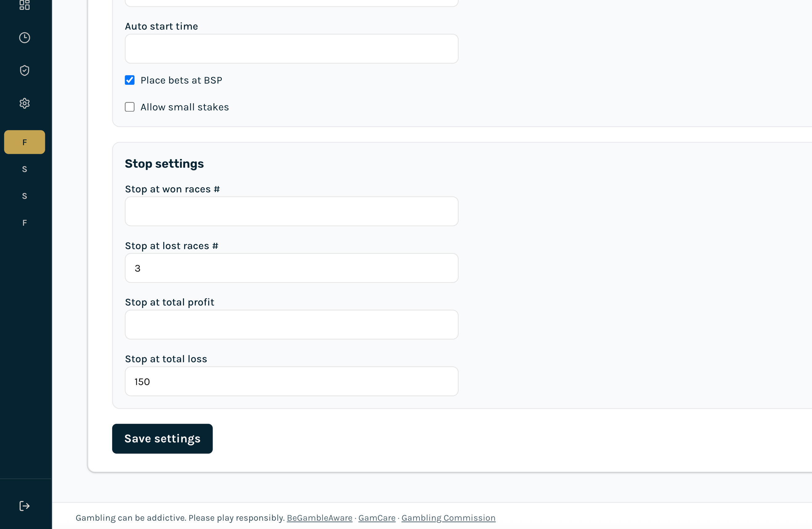Open the GamCare link
This screenshot has height=529, width=812.
(377, 518)
